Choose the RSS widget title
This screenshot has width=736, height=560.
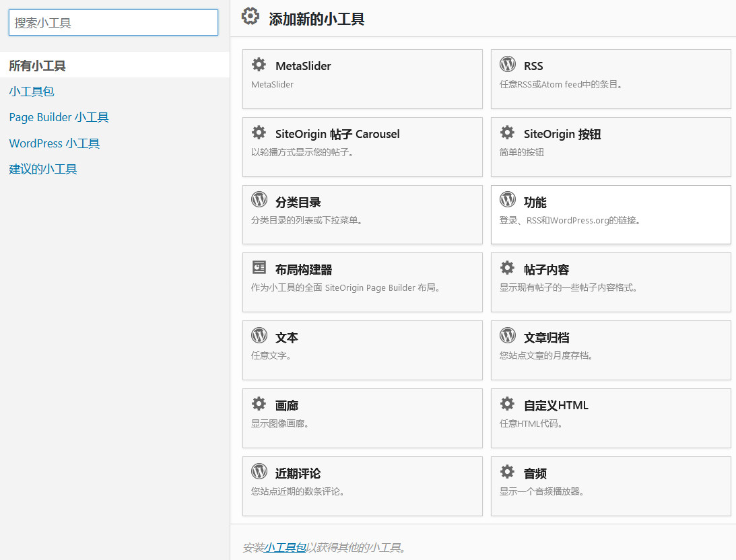(x=533, y=66)
